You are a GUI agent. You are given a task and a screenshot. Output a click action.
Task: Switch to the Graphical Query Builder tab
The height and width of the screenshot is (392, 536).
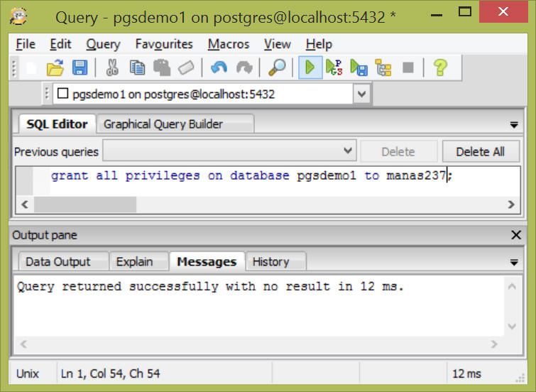tap(175, 124)
